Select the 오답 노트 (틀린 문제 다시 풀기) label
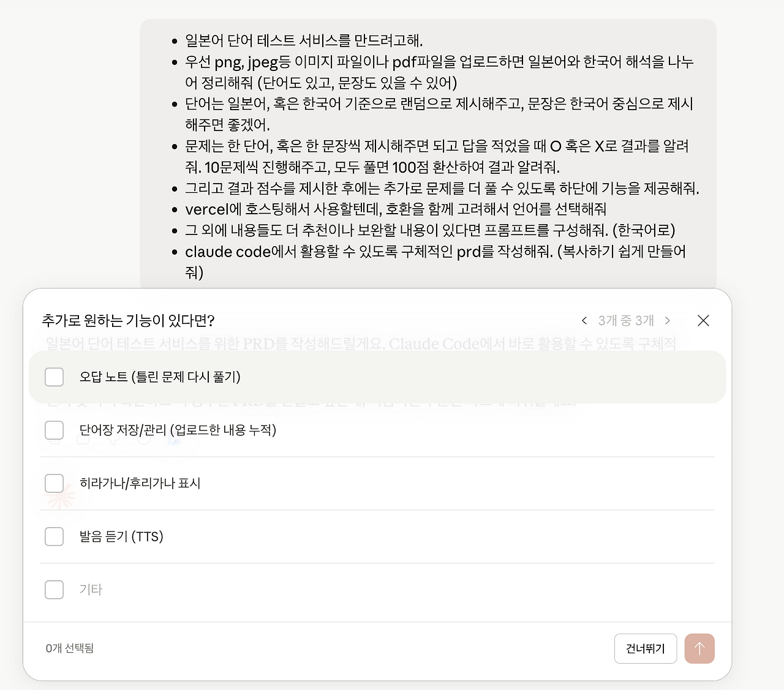This screenshot has height=690, width=784. [160, 377]
